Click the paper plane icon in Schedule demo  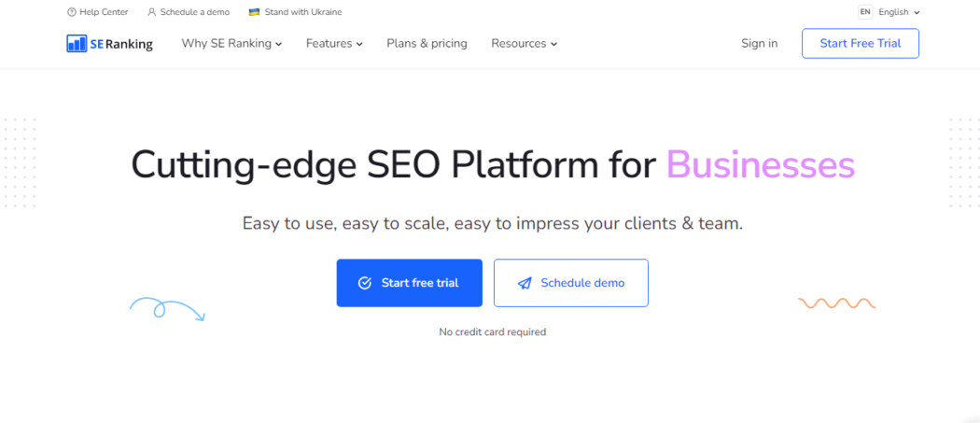(525, 283)
